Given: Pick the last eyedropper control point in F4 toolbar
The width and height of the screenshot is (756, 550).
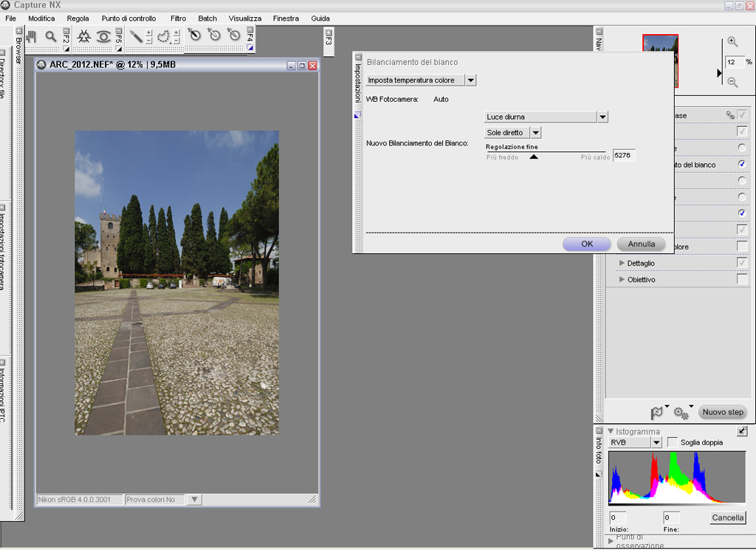Looking at the screenshot, I should (233, 35).
